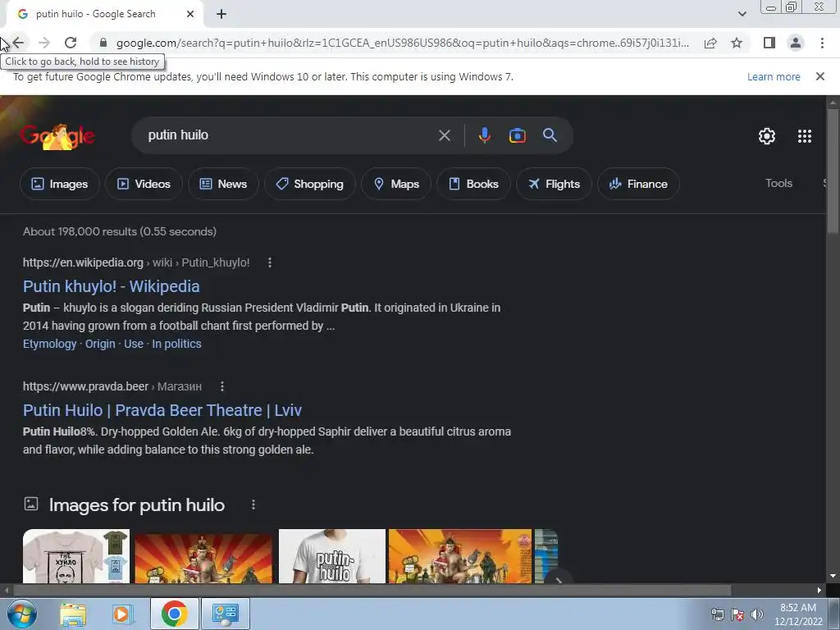Open Action Center flag tray icon
This screenshot has width=840, height=630.
click(x=737, y=614)
